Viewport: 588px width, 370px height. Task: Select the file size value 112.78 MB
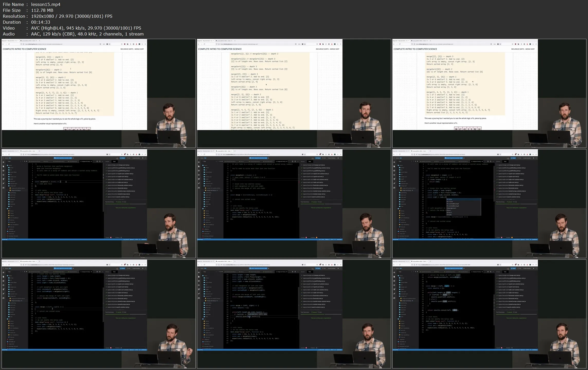[x=42, y=10]
